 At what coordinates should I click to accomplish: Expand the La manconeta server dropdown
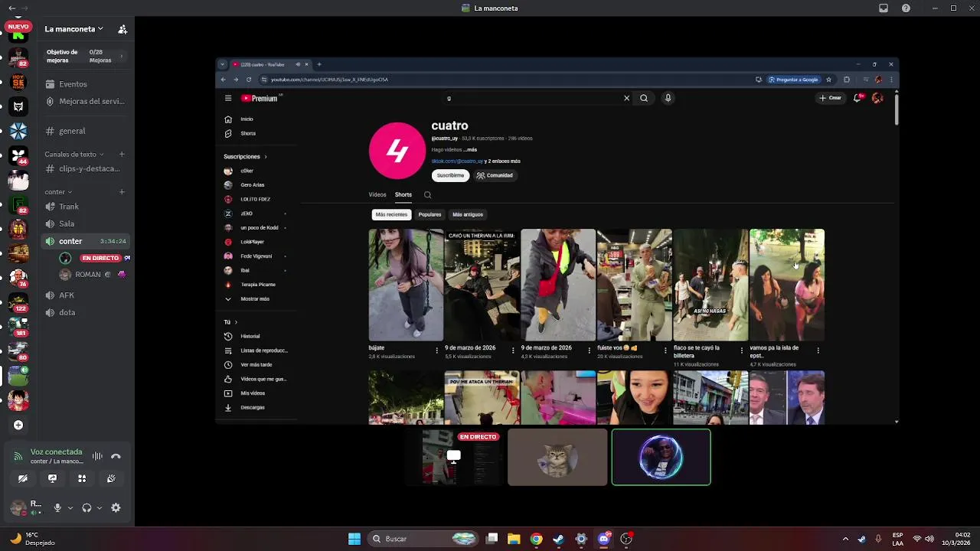[x=73, y=29]
